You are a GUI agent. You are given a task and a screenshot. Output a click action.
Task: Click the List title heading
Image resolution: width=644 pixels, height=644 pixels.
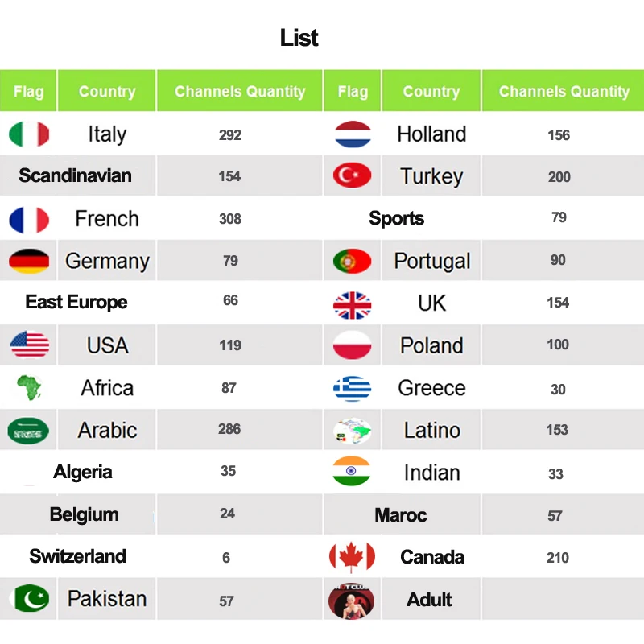pyautogui.click(x=299, y=38)
